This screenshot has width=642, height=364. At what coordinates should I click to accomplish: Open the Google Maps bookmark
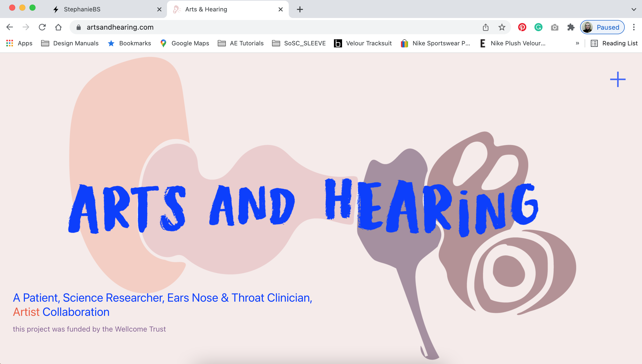click(185, 43)
